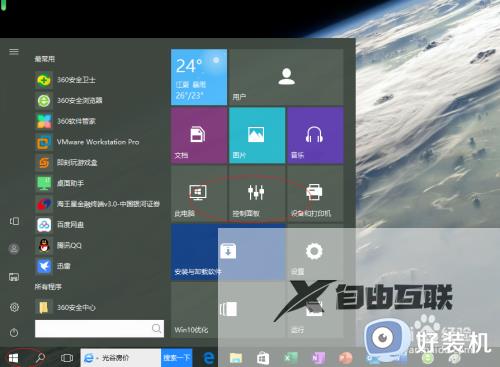
Task: Click the Windows Start button on the taskbar
Action: click(13, 358)
